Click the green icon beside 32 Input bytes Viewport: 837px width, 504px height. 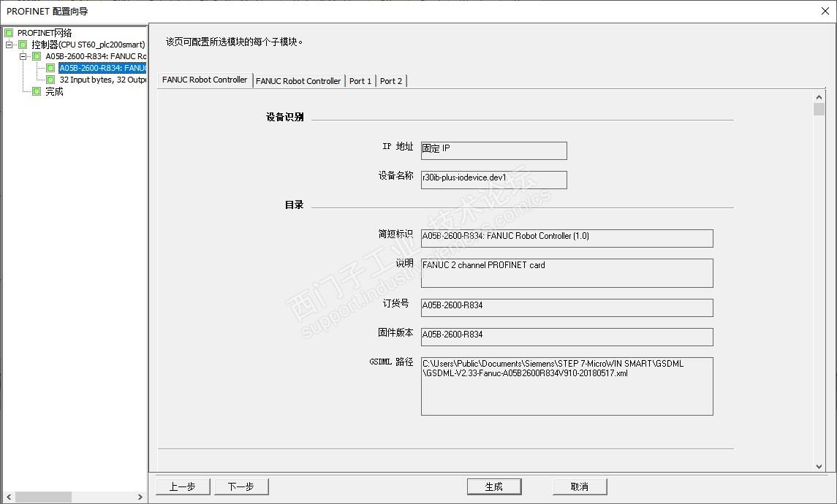50,80
